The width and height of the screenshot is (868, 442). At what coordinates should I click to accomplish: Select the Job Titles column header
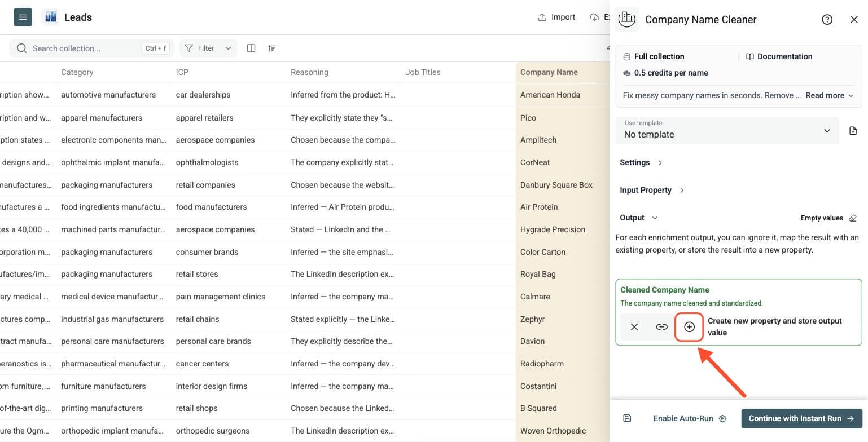click(423, 73)
